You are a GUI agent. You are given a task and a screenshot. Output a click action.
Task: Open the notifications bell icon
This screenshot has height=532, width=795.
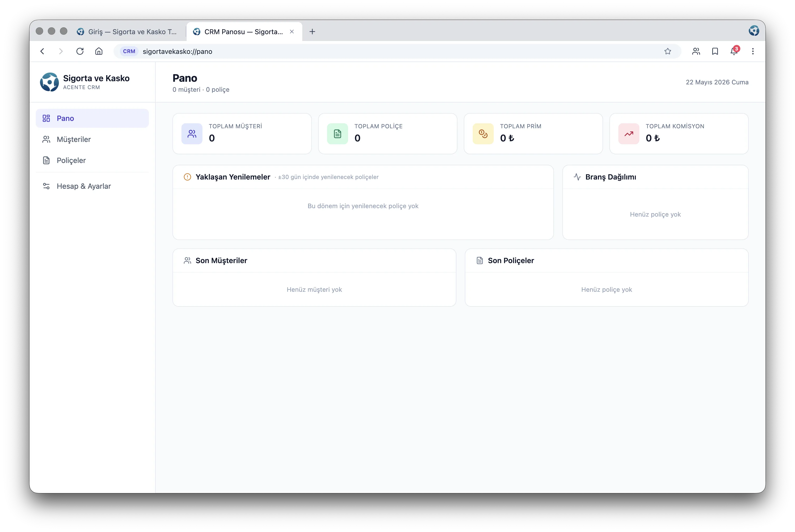point(733,51)
